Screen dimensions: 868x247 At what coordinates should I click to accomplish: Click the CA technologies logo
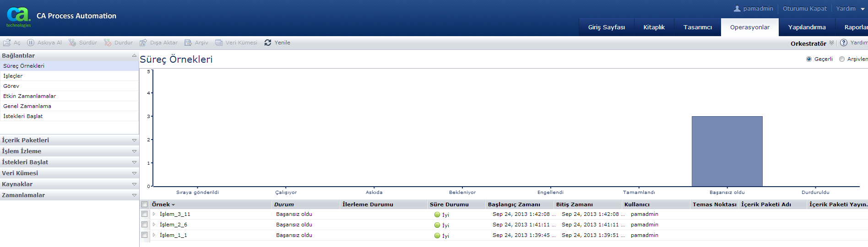[18, 17]
